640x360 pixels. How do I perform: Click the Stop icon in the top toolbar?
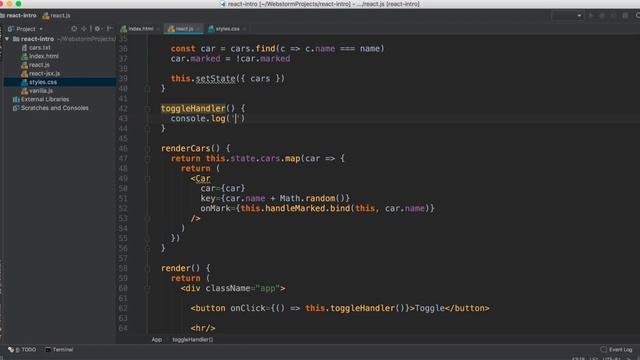point(625,16)
